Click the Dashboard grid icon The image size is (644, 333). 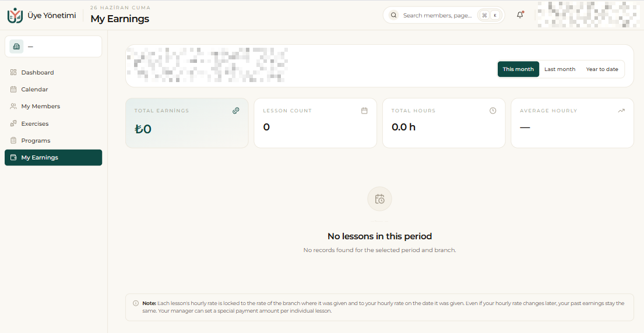coord(13,72)
